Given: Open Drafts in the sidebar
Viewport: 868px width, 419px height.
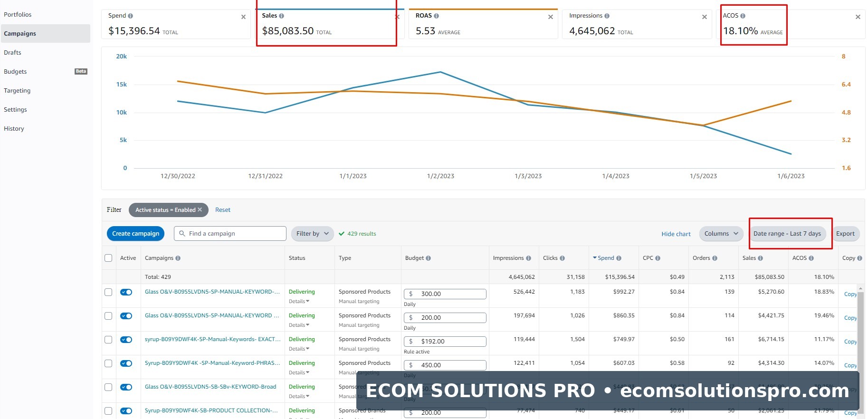Looking at the screenshot, I should 12,52.
